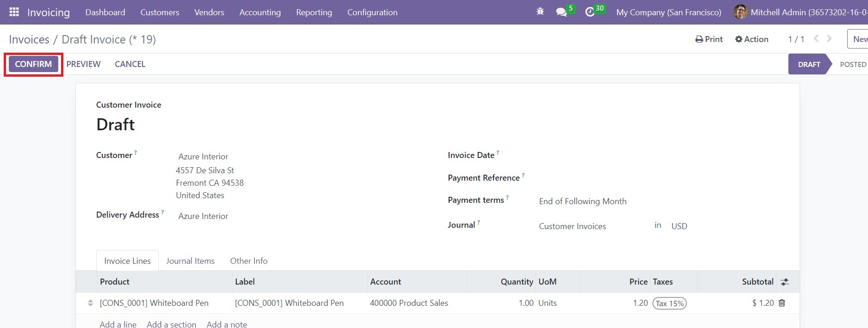868x328 pixels.
Task: Click the 400000 Product Sales account cell
Action: [409, 303]
